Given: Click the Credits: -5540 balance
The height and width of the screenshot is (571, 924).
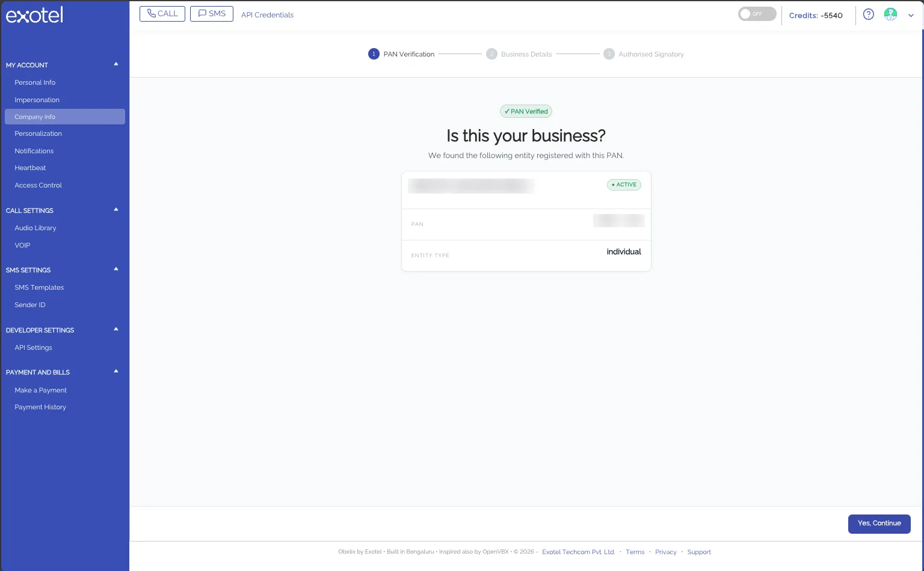Looking at the screenshot, I should point(816,16).
